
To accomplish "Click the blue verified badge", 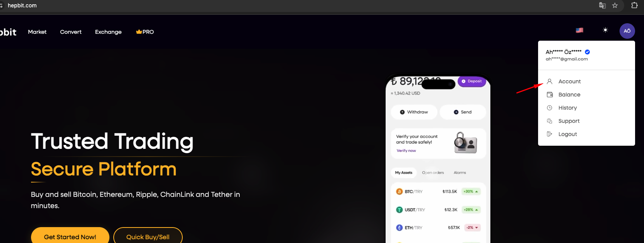I will coord(587,52).
